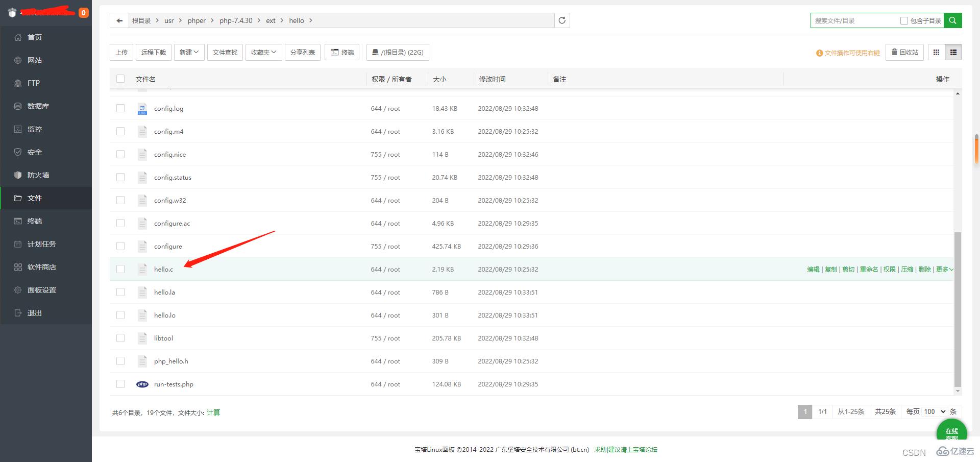Click the back arrow in path bar

point(119,20)
